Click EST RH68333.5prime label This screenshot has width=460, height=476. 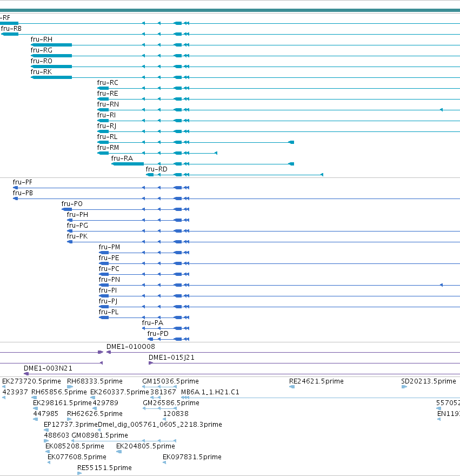click(95, 381)
